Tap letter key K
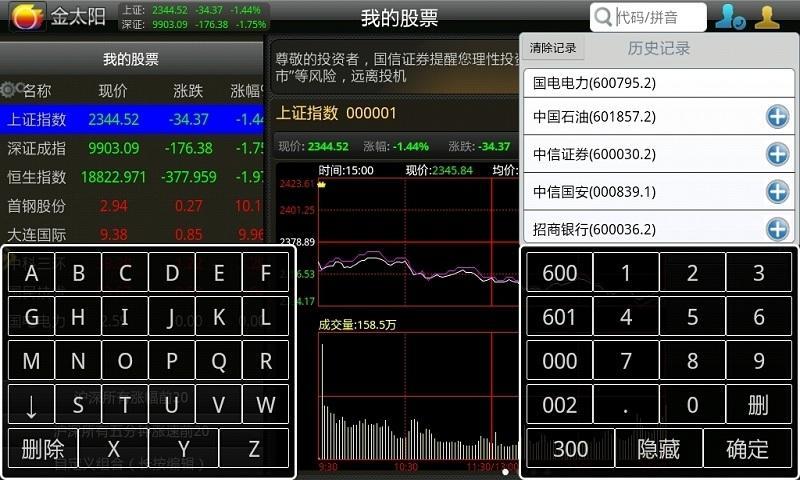800x480 pixels. (219, 317)
